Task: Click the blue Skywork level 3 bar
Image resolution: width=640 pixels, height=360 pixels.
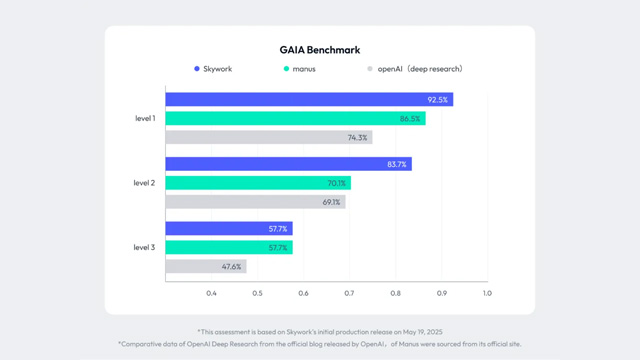Action: [229, 229]
